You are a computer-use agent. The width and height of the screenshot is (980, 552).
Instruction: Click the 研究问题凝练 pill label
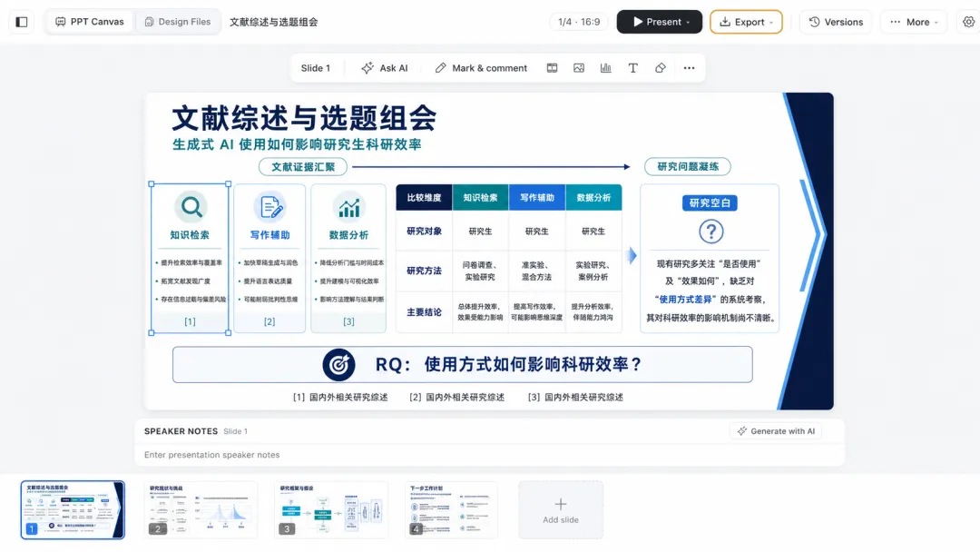688,166
